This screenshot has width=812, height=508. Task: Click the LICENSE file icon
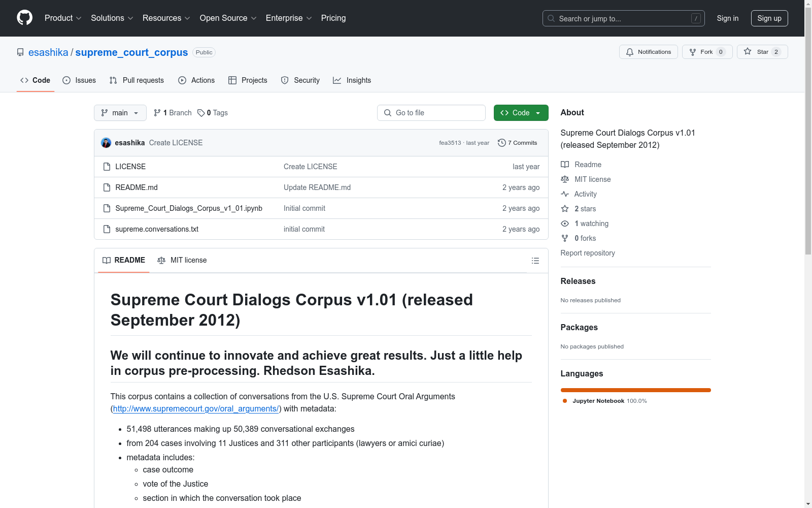click(107, 167)
